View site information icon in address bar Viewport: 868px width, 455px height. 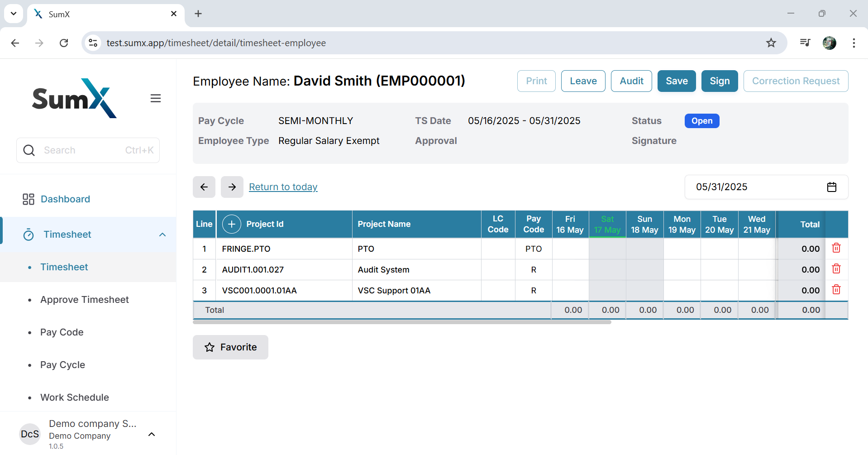[x=93, y=43]
